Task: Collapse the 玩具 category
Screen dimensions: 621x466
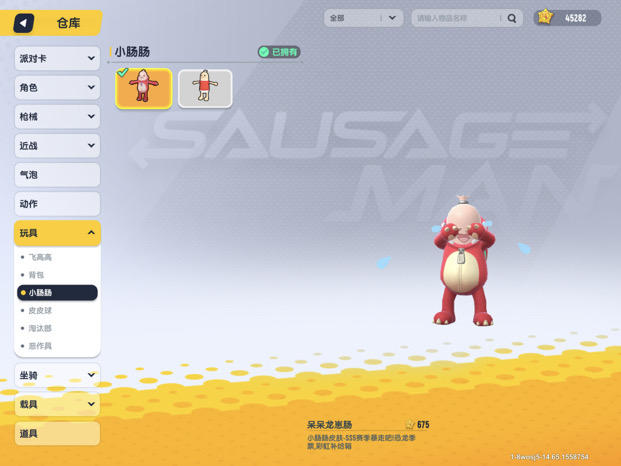Action: tap(57, 233)
